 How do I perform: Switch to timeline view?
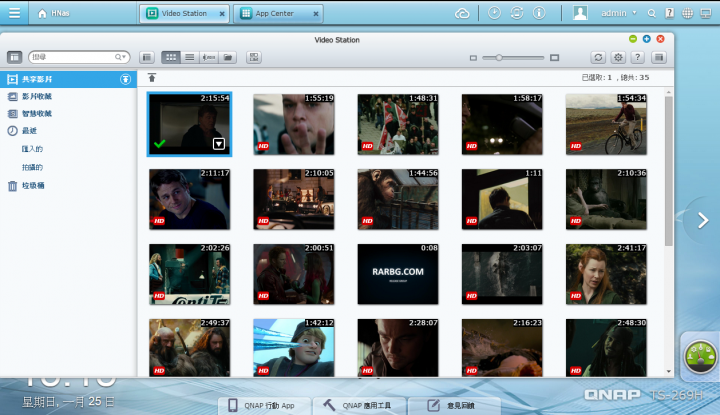pos(209,57)
